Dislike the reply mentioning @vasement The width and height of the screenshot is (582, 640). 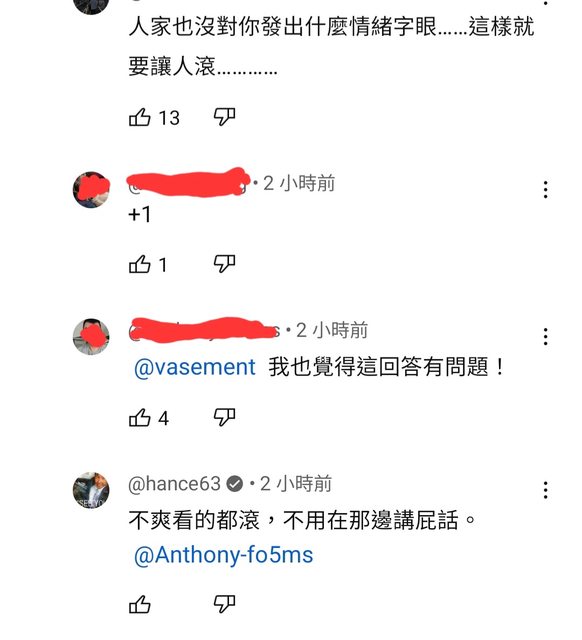(x=224, y=417)
